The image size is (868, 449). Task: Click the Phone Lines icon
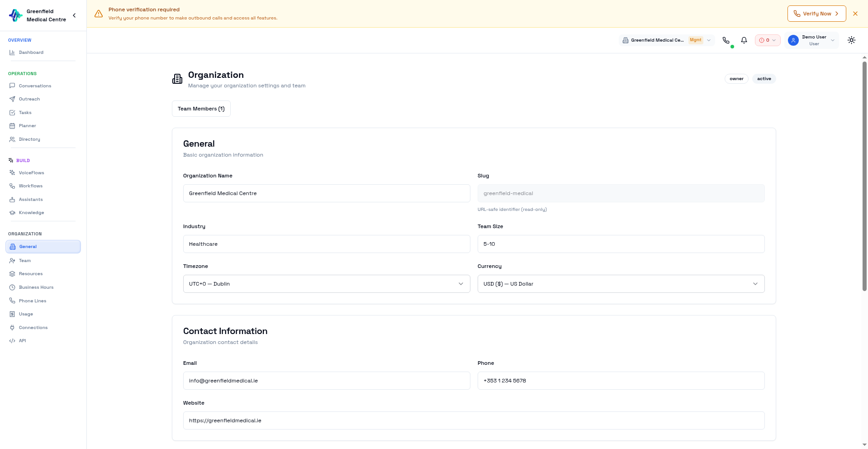coord(12,301)
